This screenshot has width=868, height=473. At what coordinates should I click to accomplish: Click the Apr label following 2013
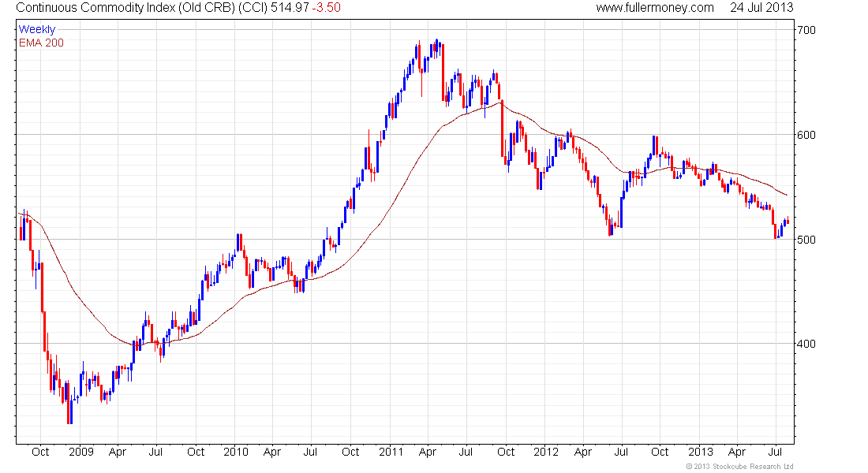(737, 452)
